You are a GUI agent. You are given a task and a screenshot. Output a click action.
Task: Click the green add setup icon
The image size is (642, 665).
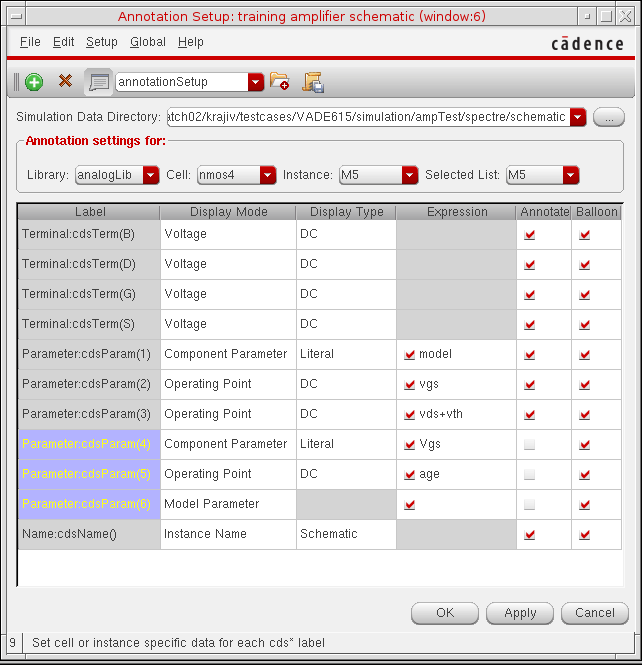pos(34,82)
